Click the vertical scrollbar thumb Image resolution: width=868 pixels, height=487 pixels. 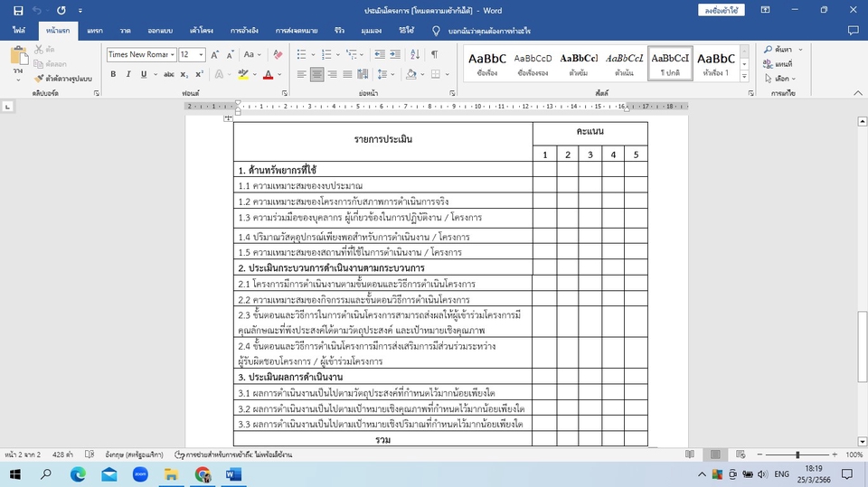862,346
